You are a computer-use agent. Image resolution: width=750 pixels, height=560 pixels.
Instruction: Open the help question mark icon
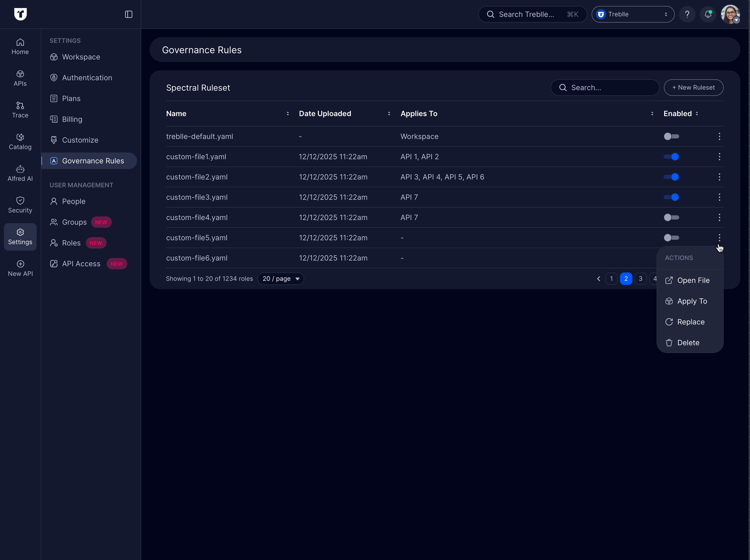pos(687,14)
